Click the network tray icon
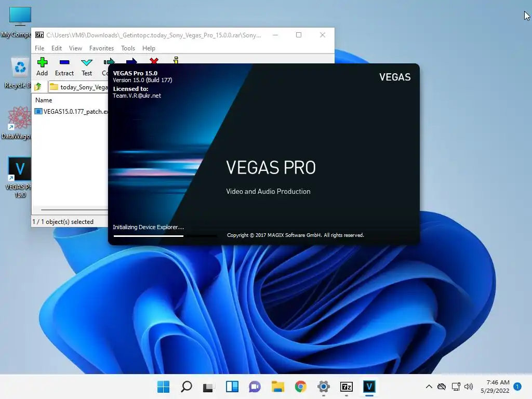 (x=456, y=387)
